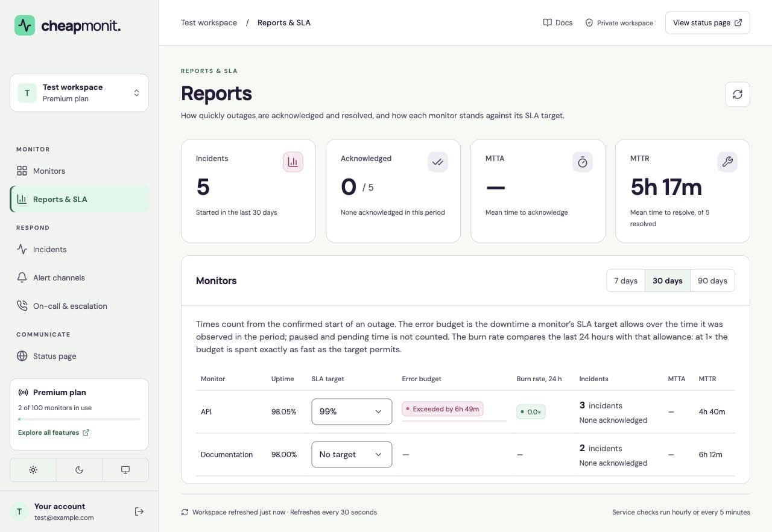Click the Incidents card bar chart icon
This screenshot has height=532, width=772.
click(293, 162)
